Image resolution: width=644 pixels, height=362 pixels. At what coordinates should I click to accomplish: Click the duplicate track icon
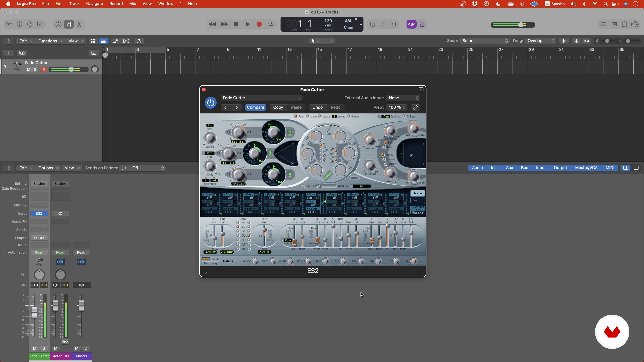click(x=22, y=53)
